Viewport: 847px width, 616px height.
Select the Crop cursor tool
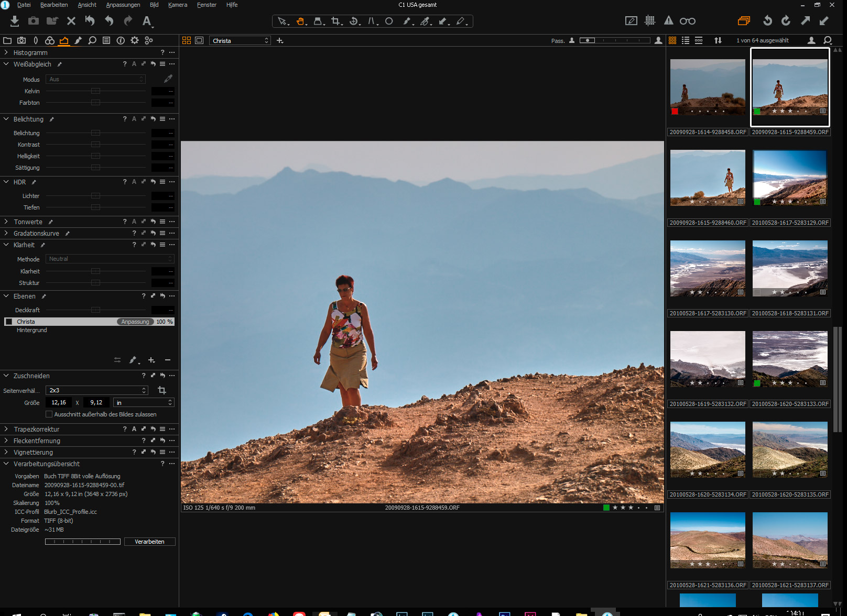pyautogui.click(x=336, y=21)
